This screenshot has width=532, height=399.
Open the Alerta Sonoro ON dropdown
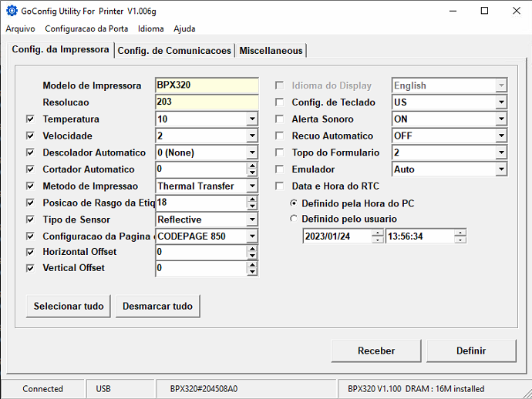(501, 119)
